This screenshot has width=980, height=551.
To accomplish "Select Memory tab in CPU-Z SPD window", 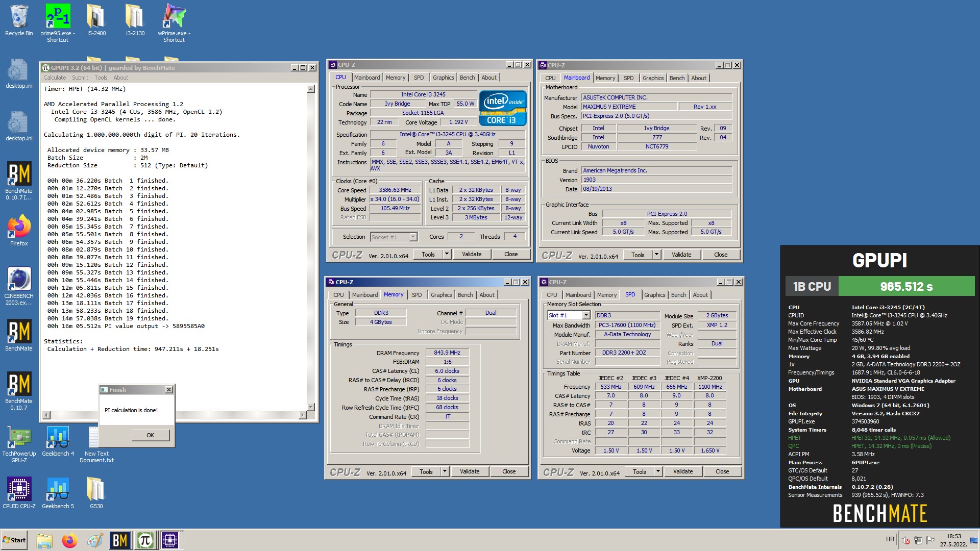I will click(x=606, y=295).
